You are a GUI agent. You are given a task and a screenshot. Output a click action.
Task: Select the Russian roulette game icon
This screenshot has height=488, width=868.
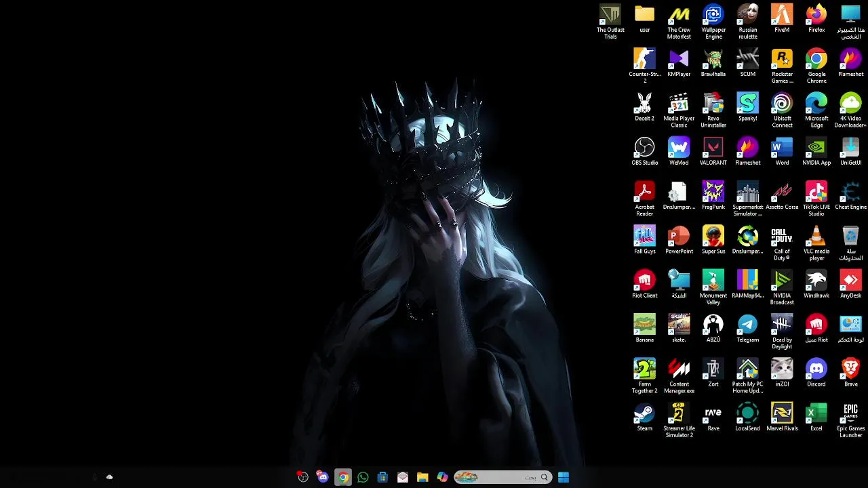747,22
